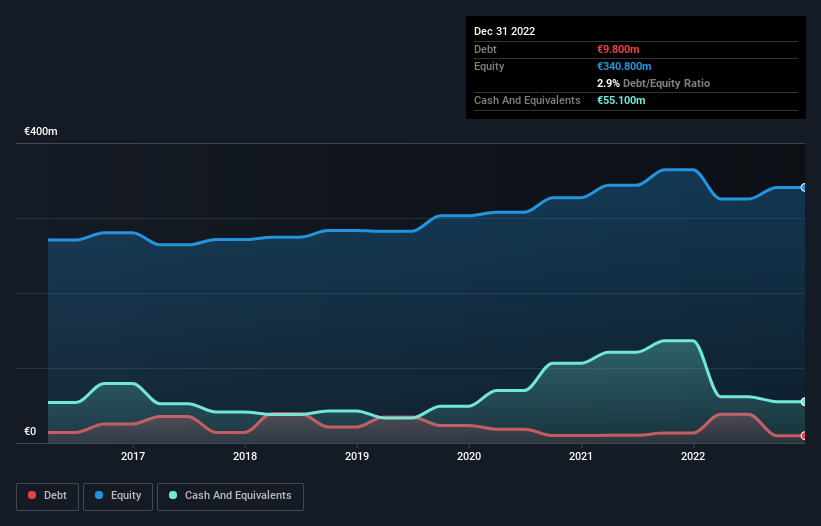Viewport: 821px width, 526px height.
Task: Click the teal Cash legend dot
Action: point(173,495)
